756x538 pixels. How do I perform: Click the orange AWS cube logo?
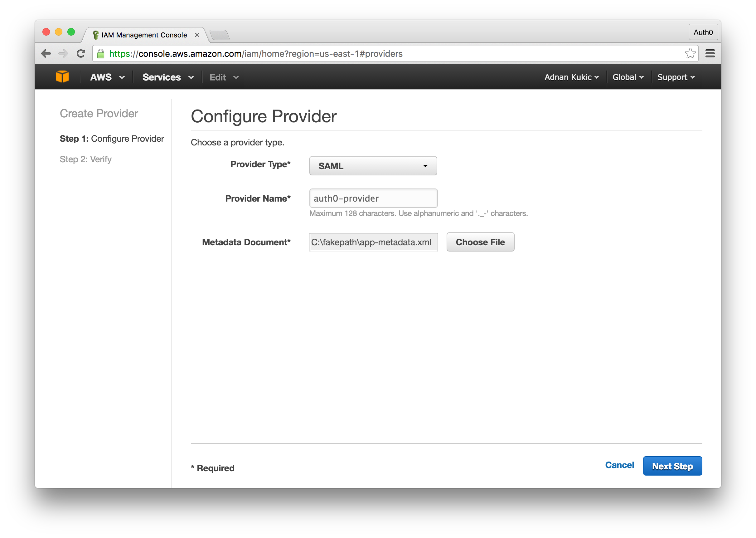pos(62,77)
